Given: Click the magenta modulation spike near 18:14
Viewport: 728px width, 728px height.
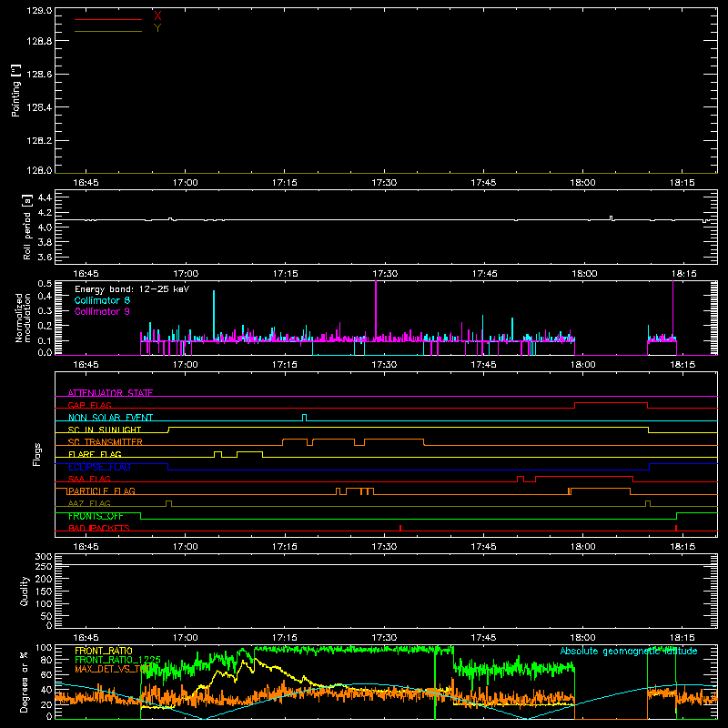Looking at the screenshot, I should [672, 309].
